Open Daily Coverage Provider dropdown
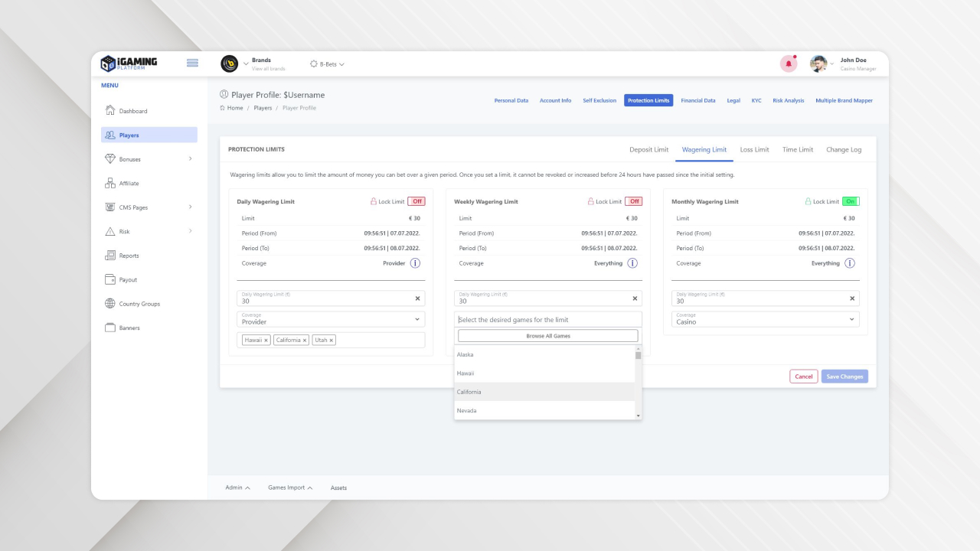Viewport: 980px width, 551px height. coord(331,319)
